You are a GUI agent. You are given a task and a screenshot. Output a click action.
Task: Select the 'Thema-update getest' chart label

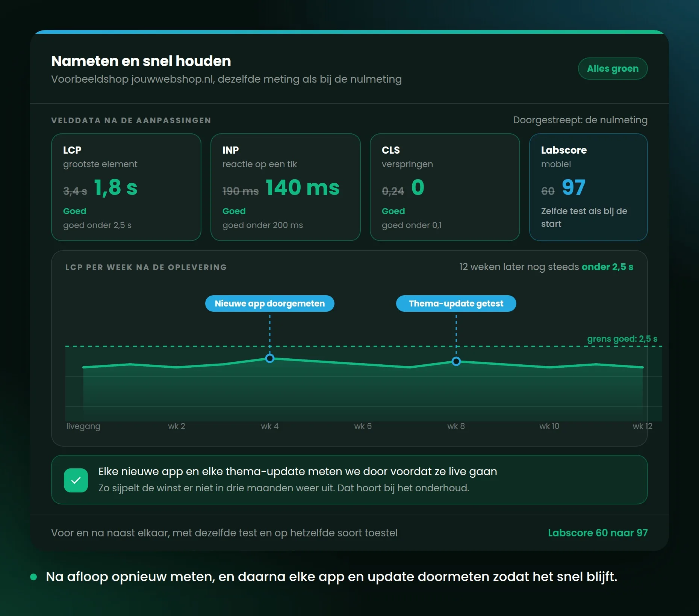[456, 303]
